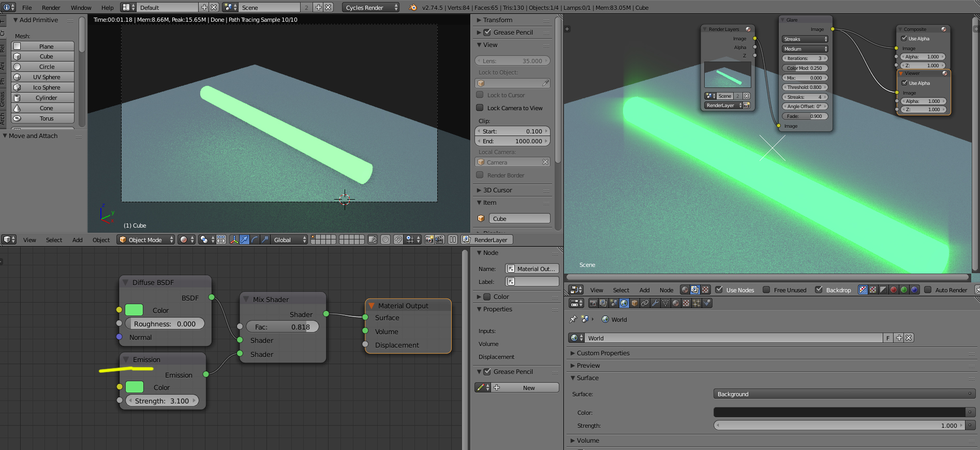The image size is (980, 450).
Task: Open the Particles properties tab
Action: coord(696,304)
